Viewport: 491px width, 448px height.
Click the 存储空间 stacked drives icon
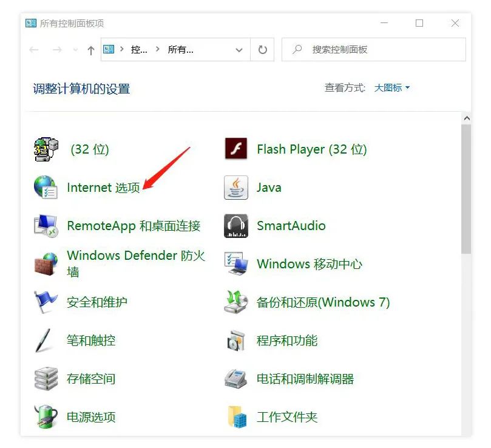click(x=46, y=379)
